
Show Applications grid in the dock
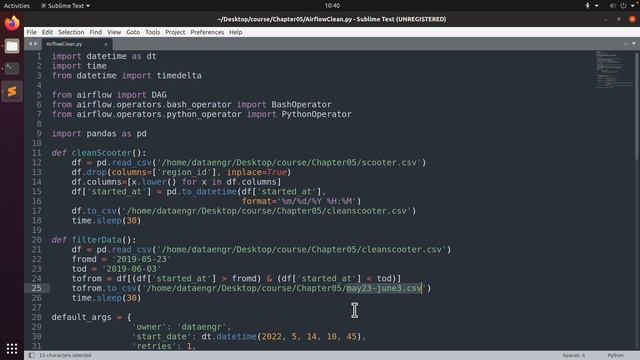click(12, 349)
